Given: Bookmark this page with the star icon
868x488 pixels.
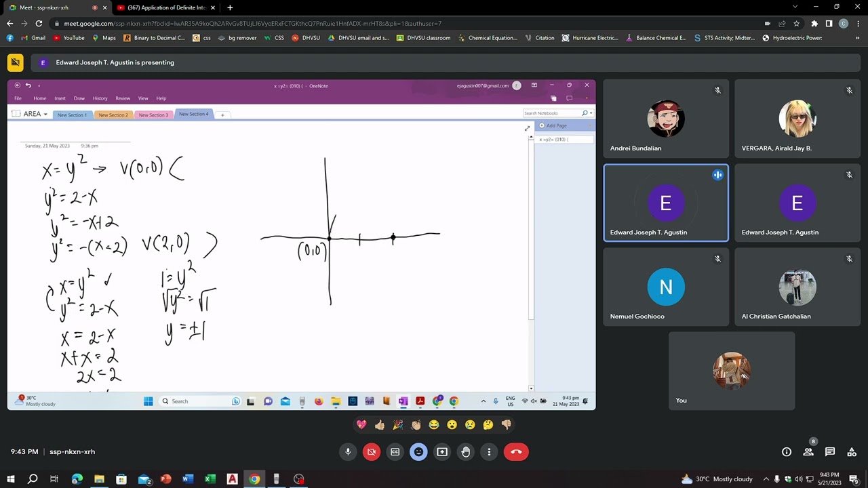Looking at the screenshot, I should click(x=797, y=23).
